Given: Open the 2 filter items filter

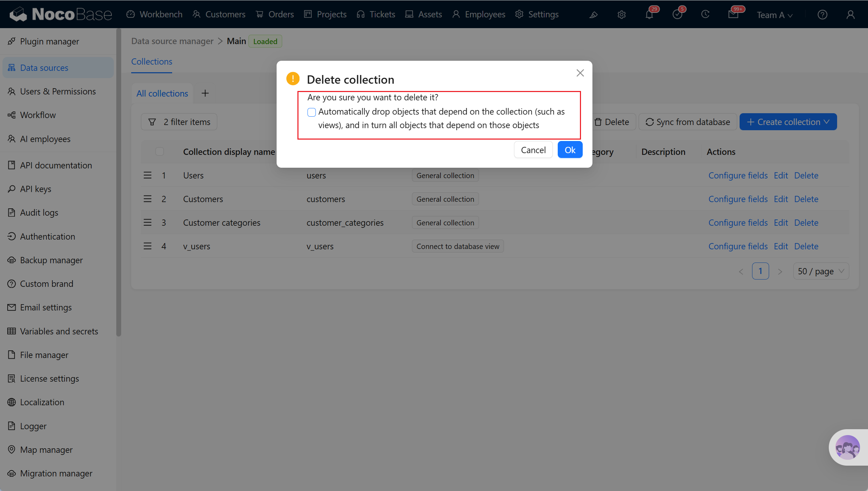Looking at the screenshot, I should click(179, 122).
